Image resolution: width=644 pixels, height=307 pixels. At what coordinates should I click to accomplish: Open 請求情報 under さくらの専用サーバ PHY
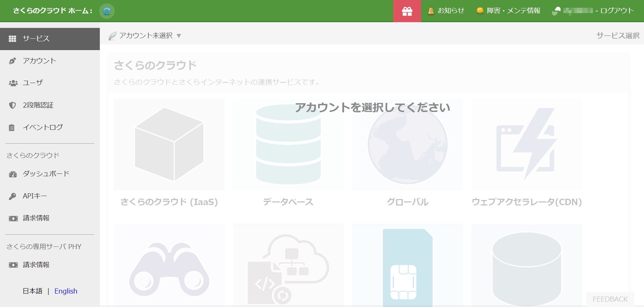(x=36, y=265)
